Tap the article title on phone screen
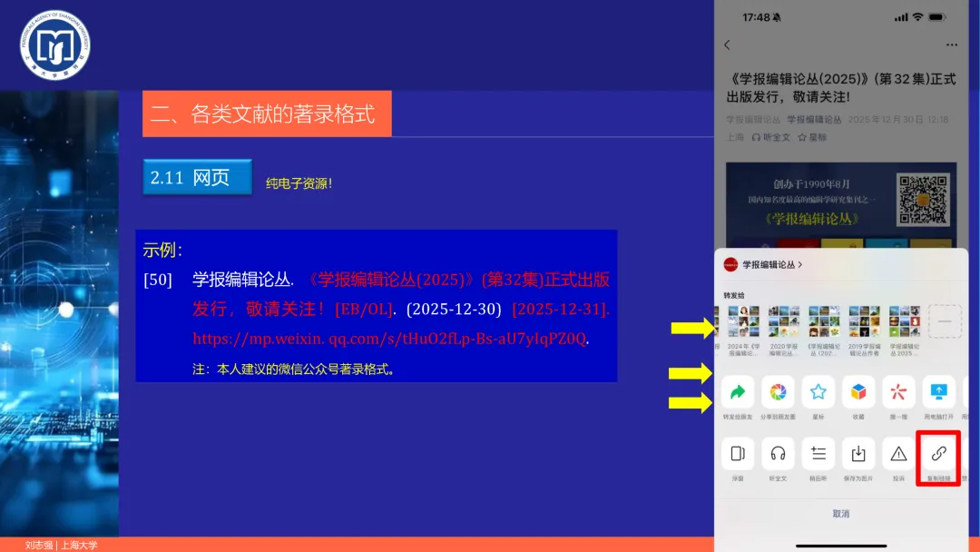 pyautogui.click(x=840, y=87)
